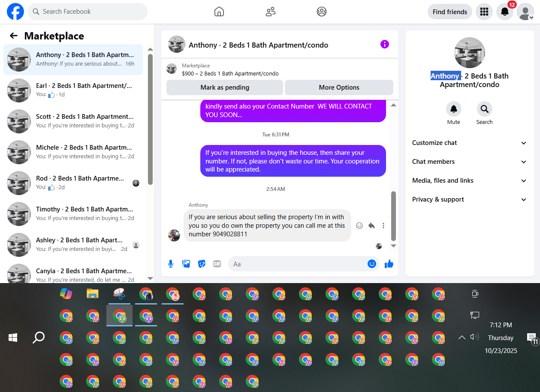Reply to Anthony's message arrow icon
Viewport: 540px width, 392px height.
click(371, 226)
